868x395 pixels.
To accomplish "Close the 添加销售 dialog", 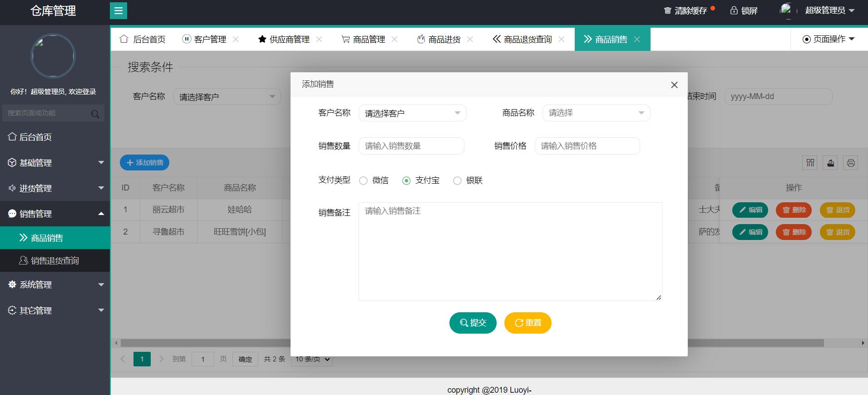I will click(674, 85).
